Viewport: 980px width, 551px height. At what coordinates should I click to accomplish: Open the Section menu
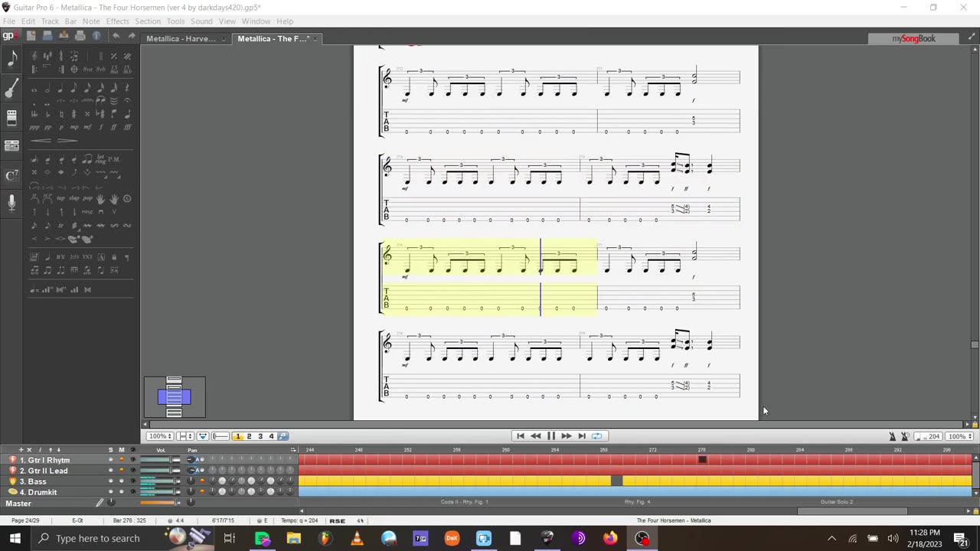pos(148,21)
